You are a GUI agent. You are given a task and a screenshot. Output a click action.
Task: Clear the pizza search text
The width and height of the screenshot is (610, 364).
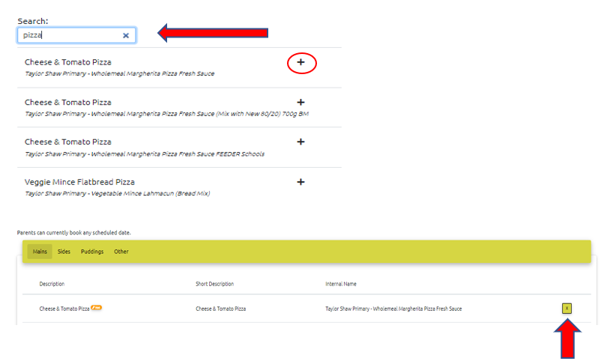(126, 35)
